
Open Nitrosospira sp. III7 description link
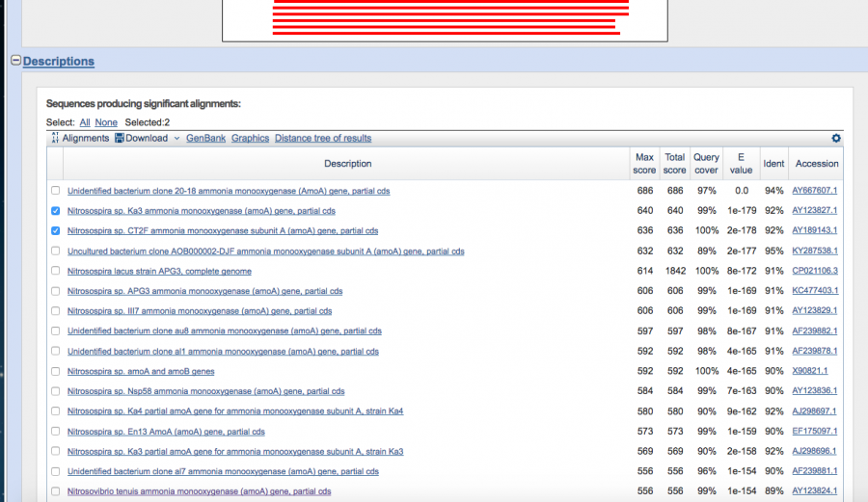[200, 310]
